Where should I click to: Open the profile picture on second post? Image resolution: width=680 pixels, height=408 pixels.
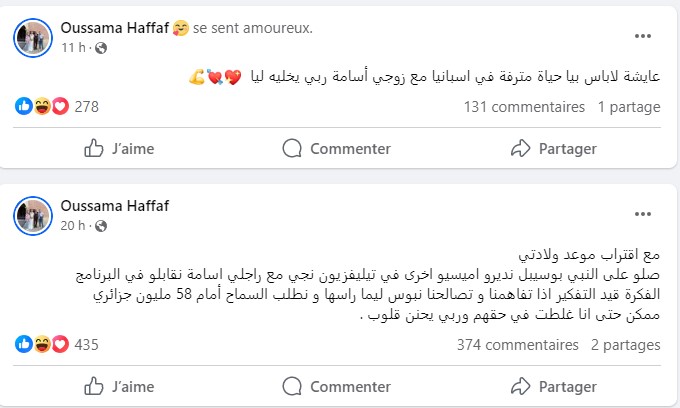[x=32, y=215]
